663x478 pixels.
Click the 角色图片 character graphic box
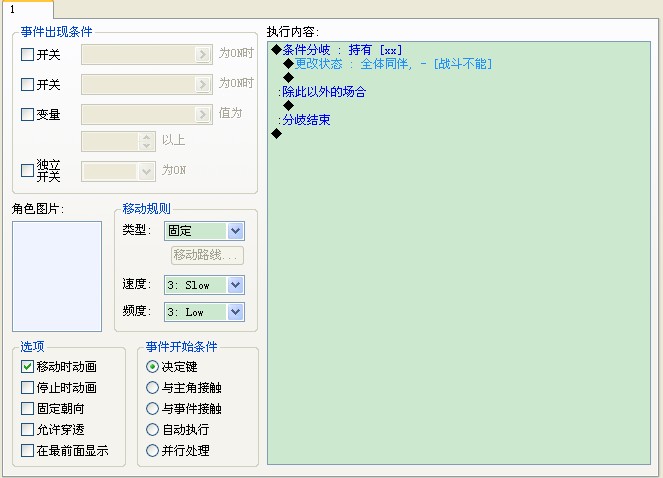point(57,276)
